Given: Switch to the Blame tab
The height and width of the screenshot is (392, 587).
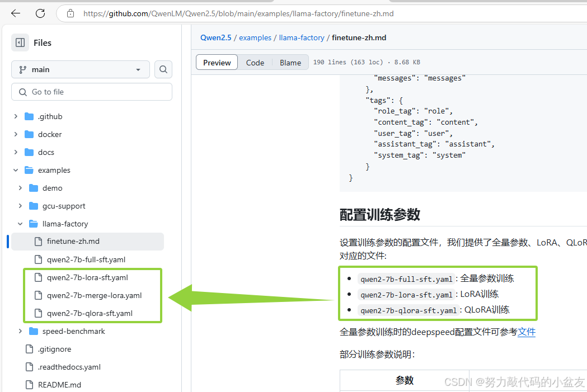Looking at the screenshot, I should [x=290, y=63].
